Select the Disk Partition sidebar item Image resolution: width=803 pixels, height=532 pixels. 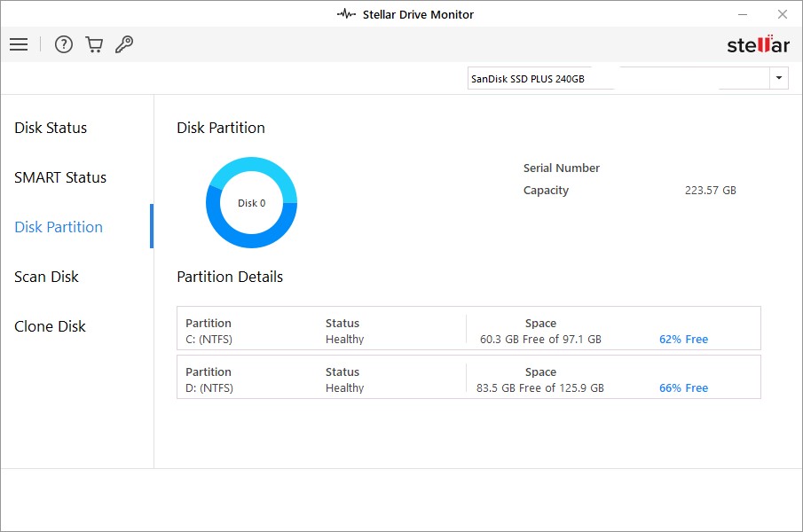[59, 227]
